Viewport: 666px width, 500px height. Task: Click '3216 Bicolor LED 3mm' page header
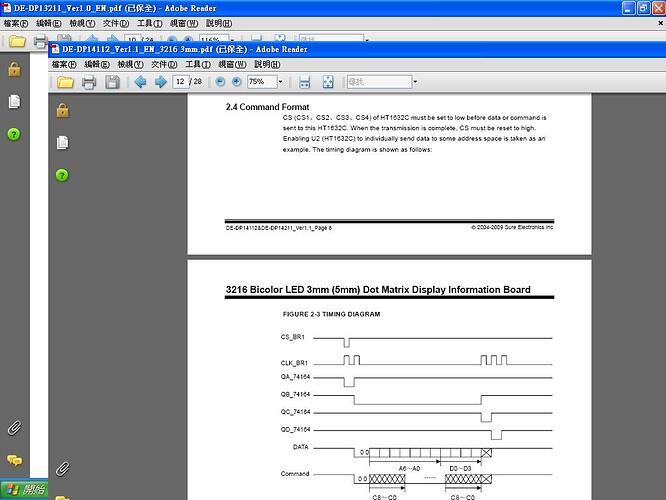coord(378,290)
